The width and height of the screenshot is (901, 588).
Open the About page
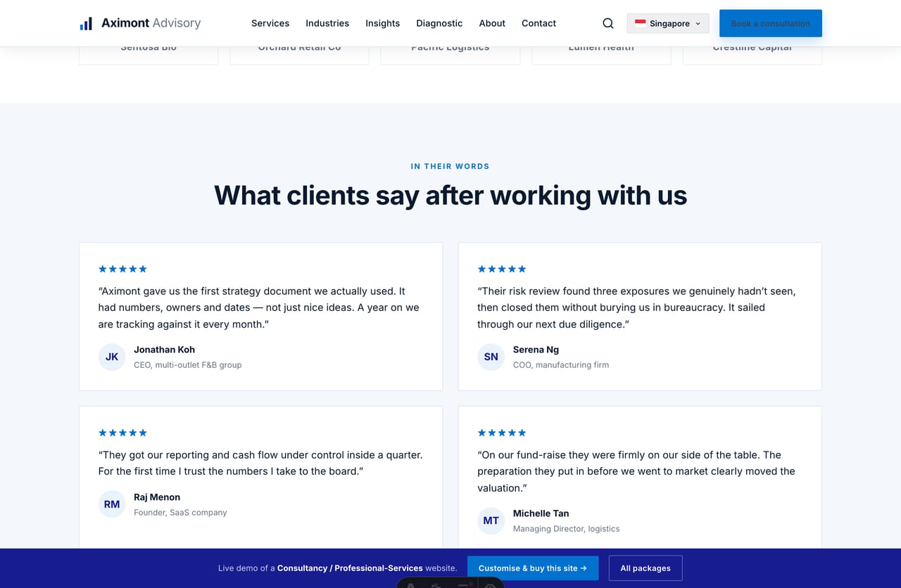click(x=492, y=23)
